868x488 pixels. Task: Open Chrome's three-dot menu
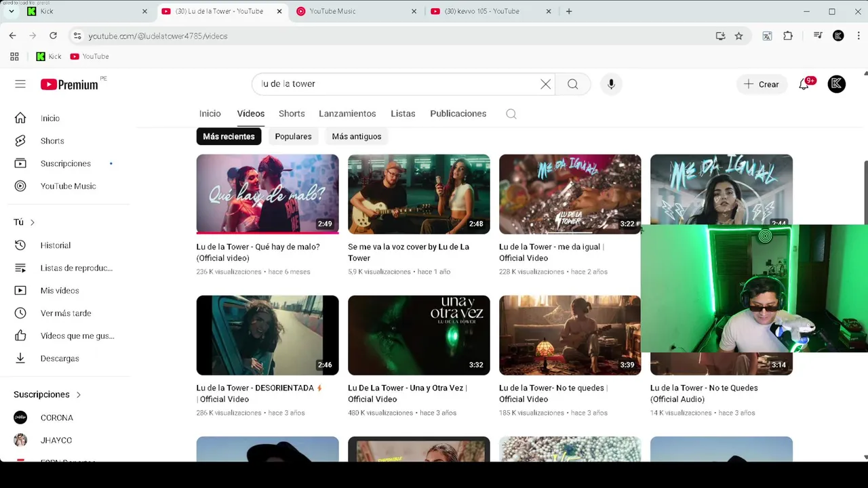click(858, 36)
